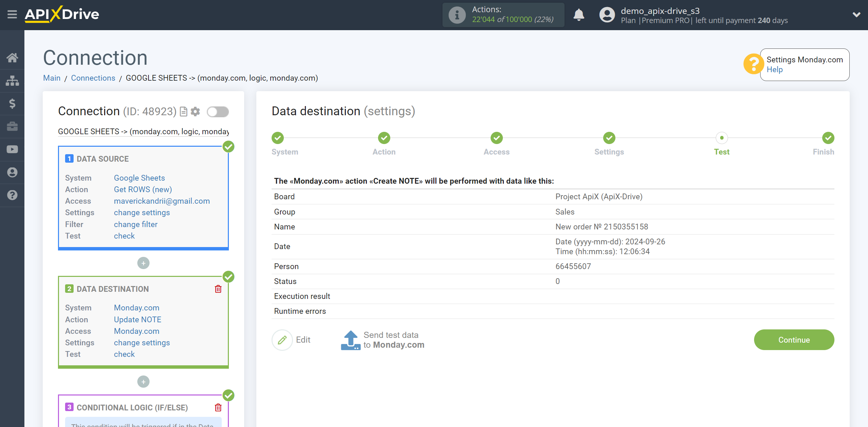Image resolution: width=868 pixels, height=427 pixels.
Task: Click the Continue button
Action: tap(794, 340)
